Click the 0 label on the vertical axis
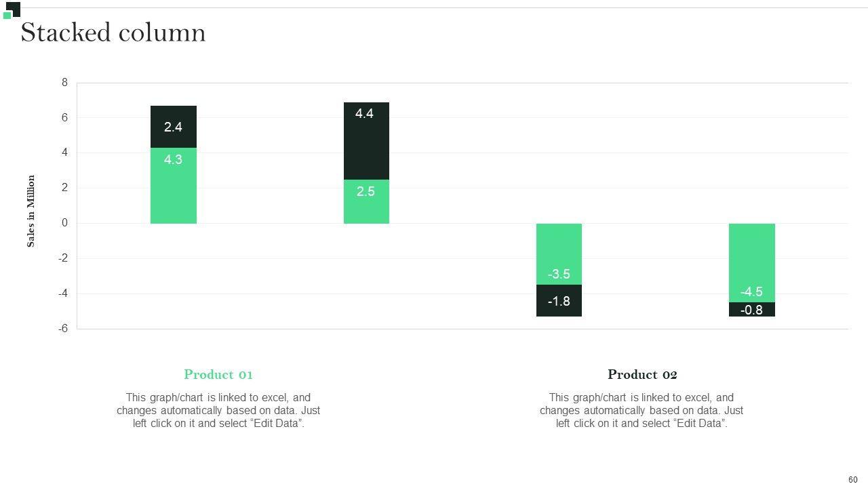Screen dimensions: 868x488 click(x=65, y=223)
